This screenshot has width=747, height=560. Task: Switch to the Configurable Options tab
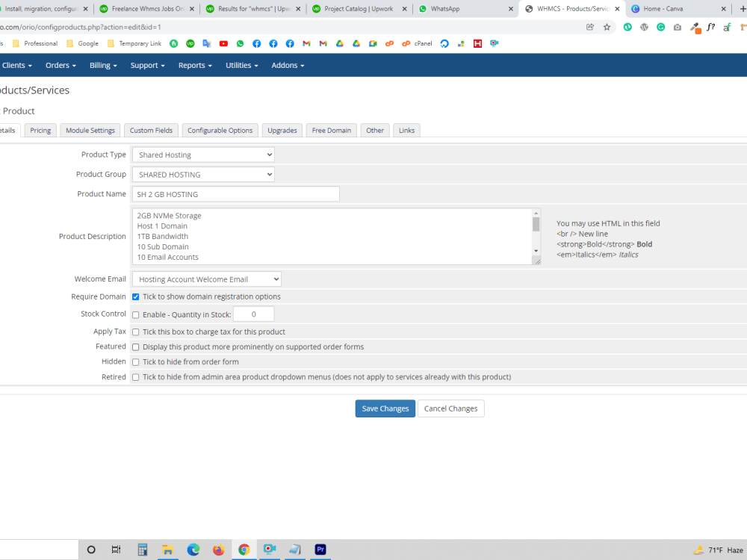click(x=220, y=130)
